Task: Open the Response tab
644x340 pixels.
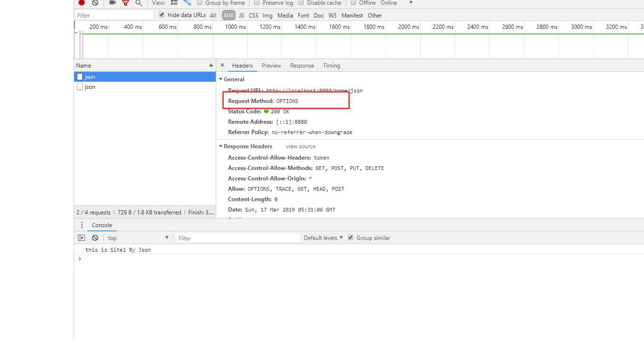Action: pos(302,66)
